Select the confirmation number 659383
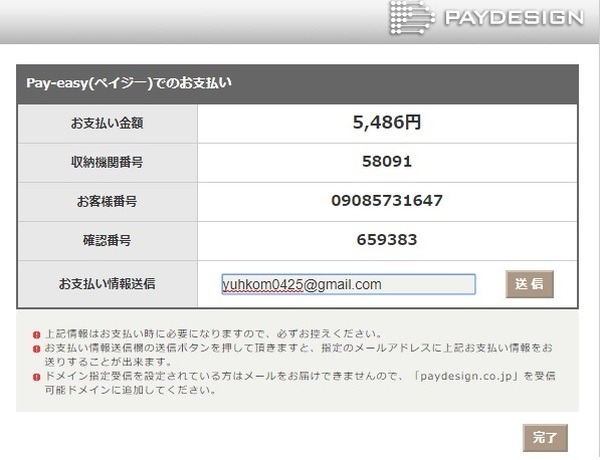 [387, 240]
